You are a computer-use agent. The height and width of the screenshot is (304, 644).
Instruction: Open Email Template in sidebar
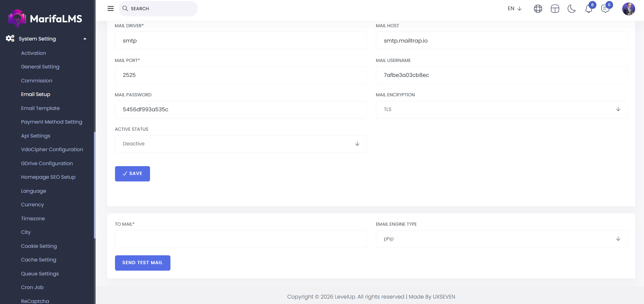pos(40,108)
